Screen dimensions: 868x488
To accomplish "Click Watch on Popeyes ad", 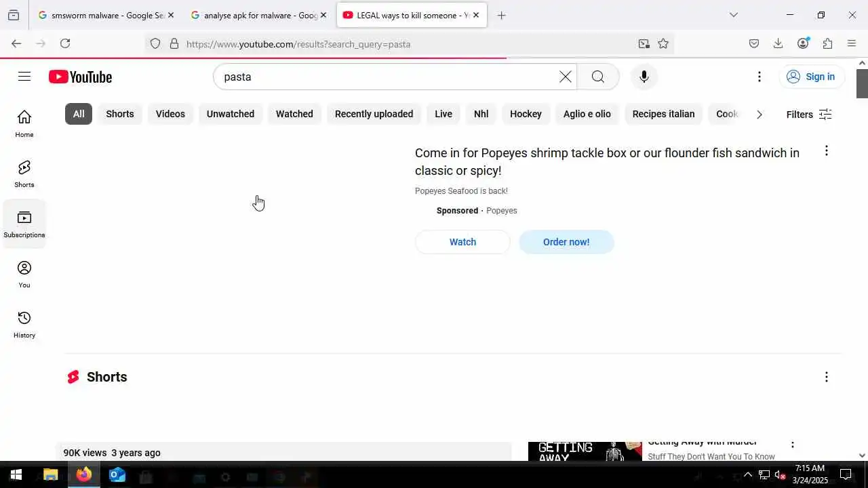I will [462, 242].
